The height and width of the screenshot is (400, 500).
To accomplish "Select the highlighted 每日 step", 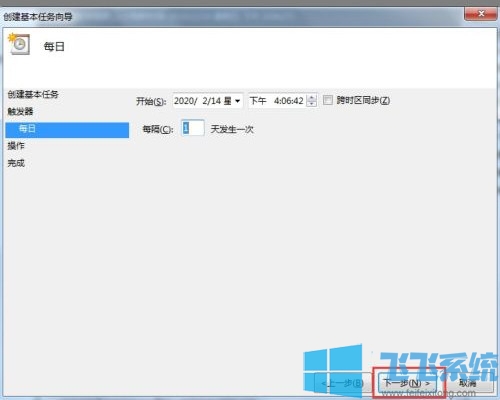I will (x=67, y=130).
